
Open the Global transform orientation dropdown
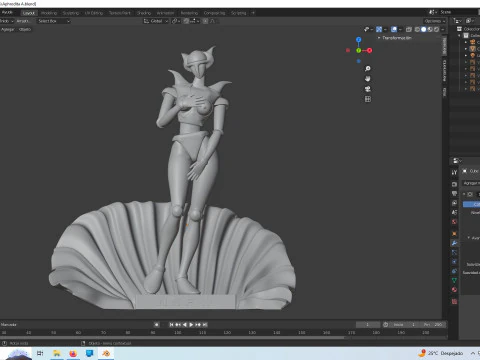pyautogui.click(x=156, y=21)
